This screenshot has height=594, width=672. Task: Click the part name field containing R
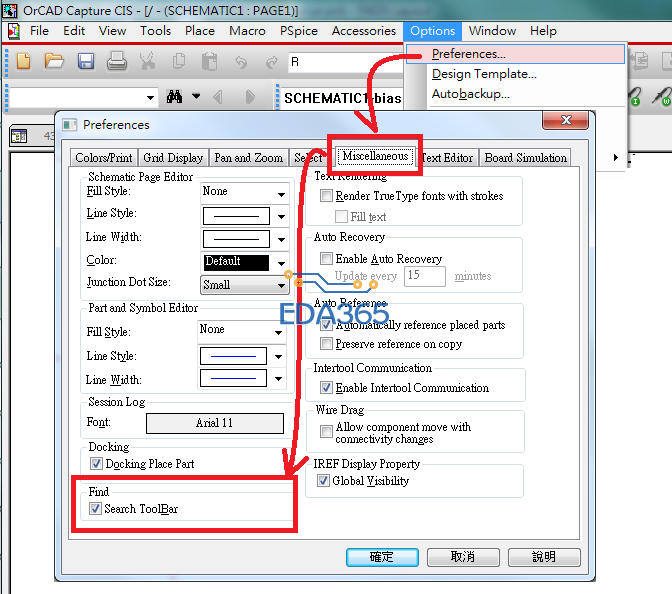(x=345, y=62)
